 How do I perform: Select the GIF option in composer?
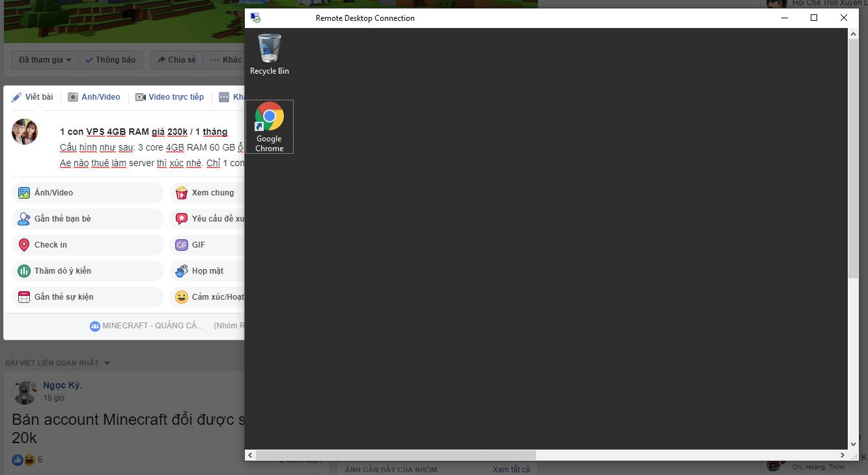tap(207, 245)
